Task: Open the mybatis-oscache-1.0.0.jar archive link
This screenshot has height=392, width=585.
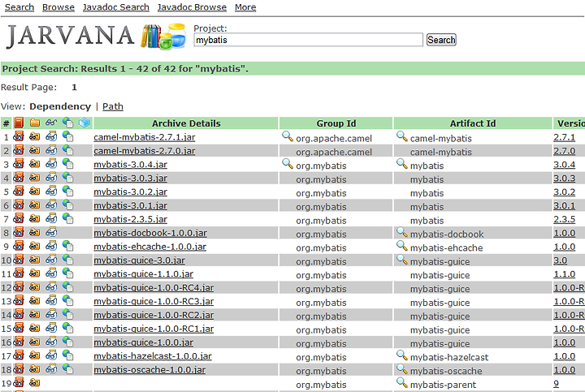Action: click(x=149, y=369)
